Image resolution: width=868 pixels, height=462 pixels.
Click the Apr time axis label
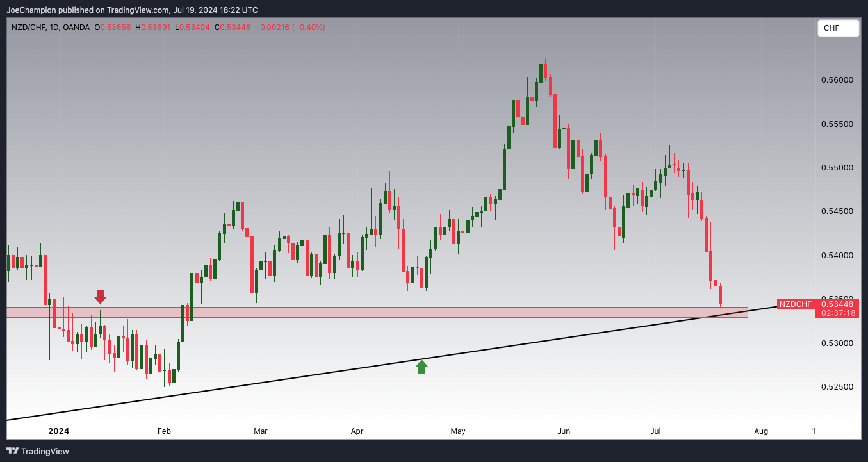tap(357, 431)
